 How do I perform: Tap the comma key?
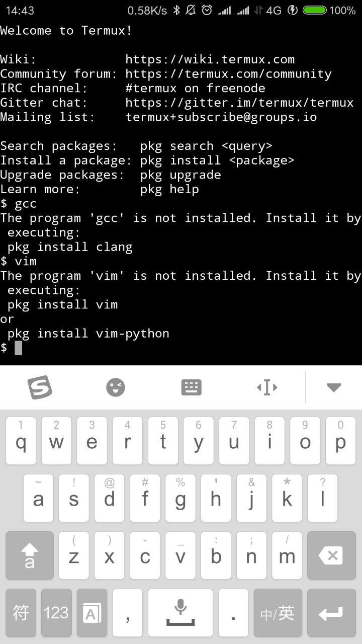[128, 613]
